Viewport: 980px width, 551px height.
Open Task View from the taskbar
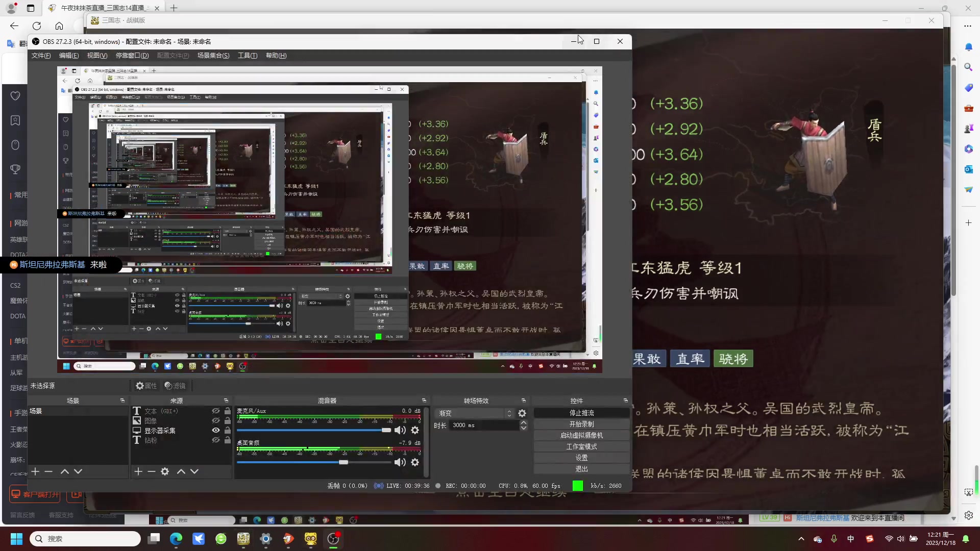[x=154, y=539]
